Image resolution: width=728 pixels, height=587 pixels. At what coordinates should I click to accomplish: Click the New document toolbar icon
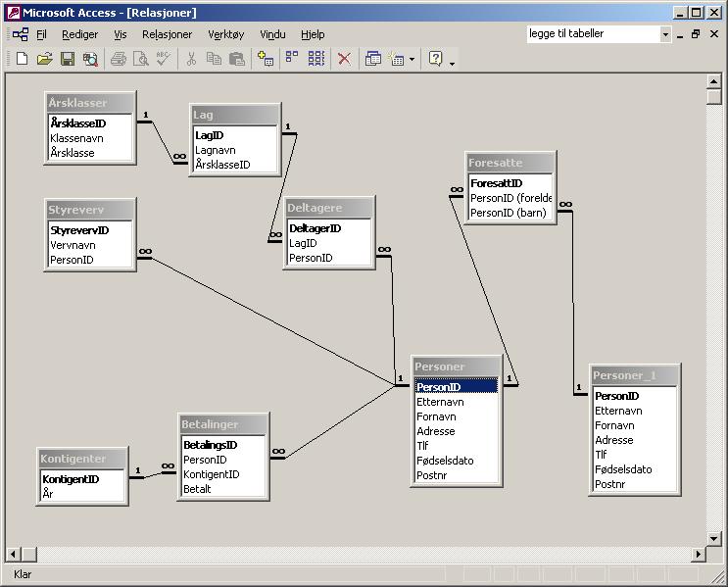coord(22,59)
